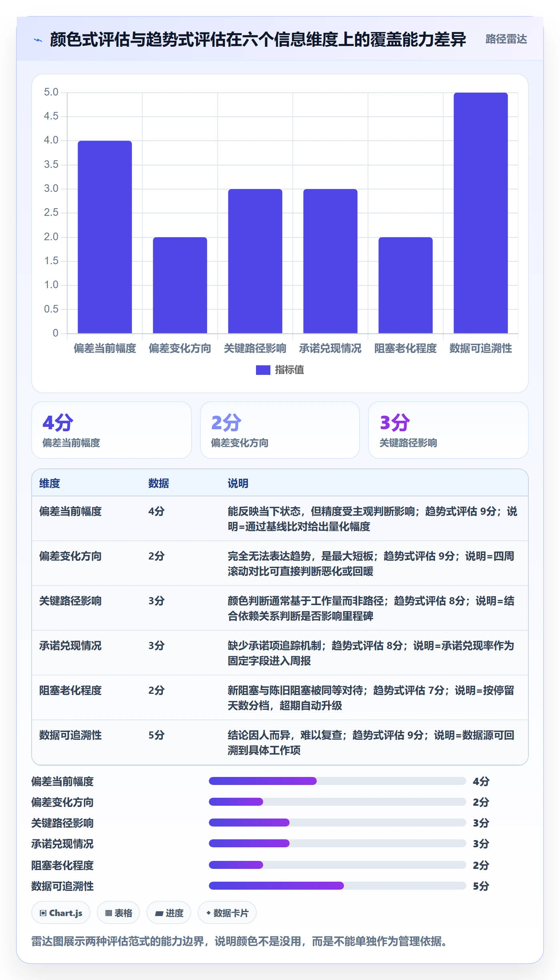Click the Chart.js chip icon
This screenshot has height=980, width=560.
[43, 913]
